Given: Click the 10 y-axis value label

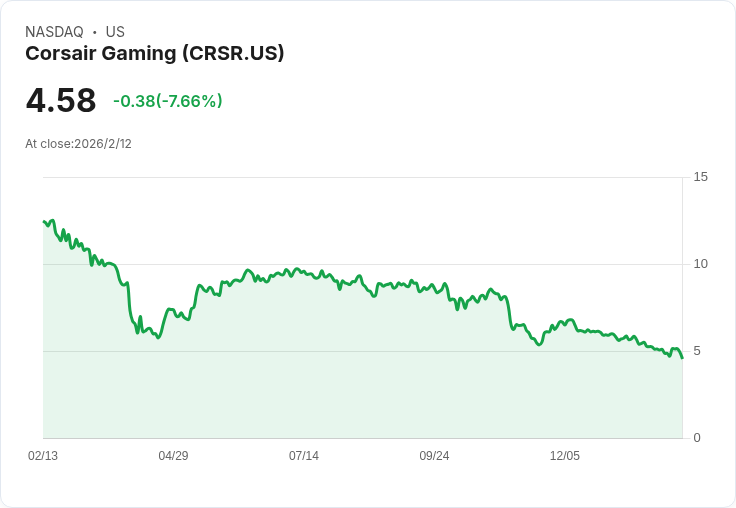Looking at the screenshot, I should click(700, 264).
